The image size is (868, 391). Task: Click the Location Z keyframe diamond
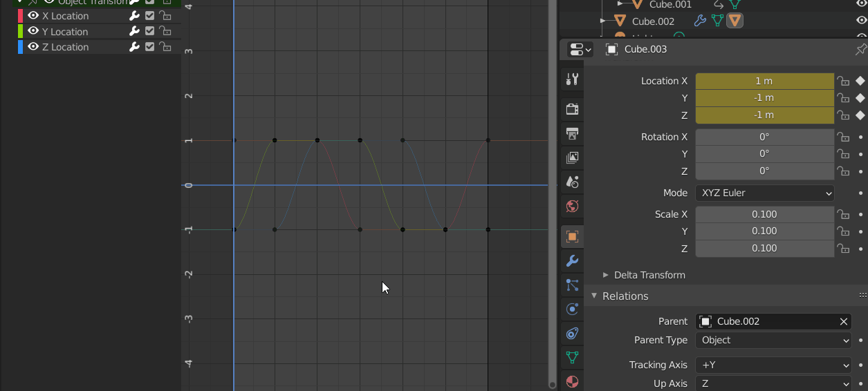860,115
